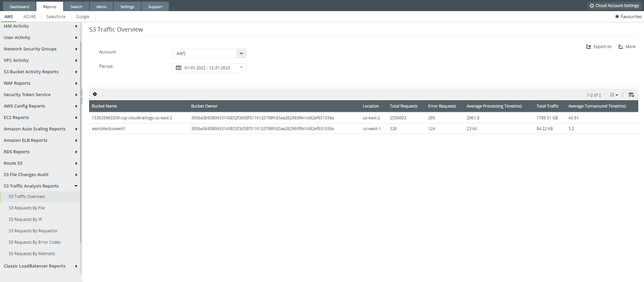The height and width of the screenshot is (282, 644).
Task: Expand the EC2 Reports section
Action: (76, 118)
